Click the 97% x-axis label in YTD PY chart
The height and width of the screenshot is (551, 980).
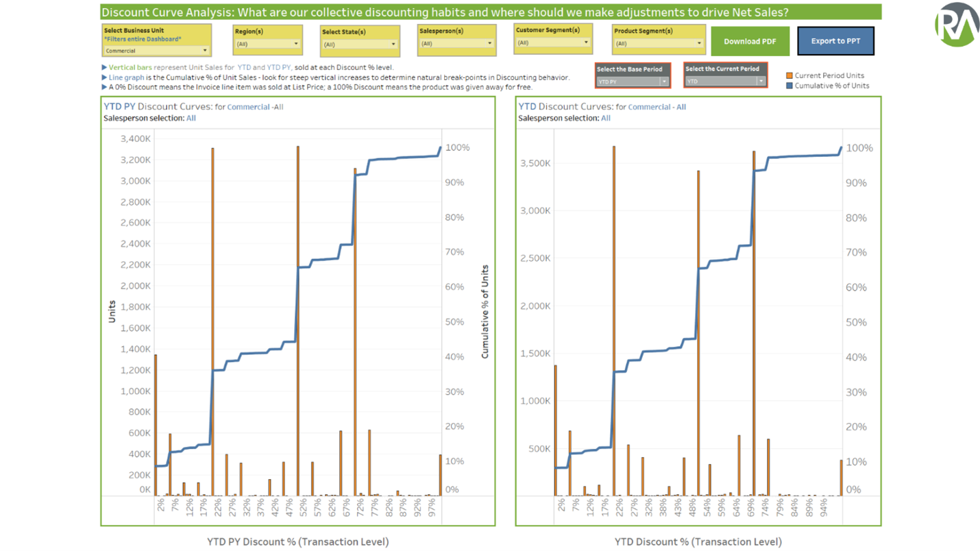pos(431,509)
